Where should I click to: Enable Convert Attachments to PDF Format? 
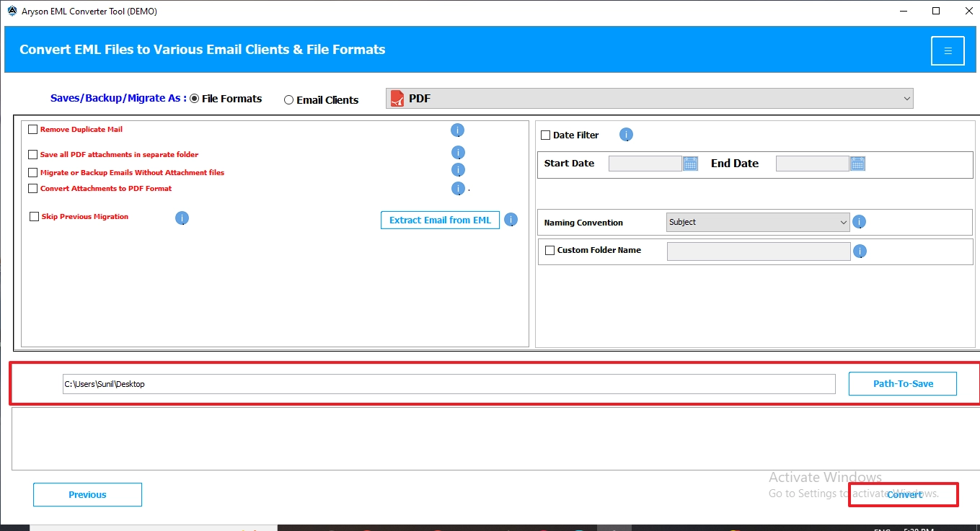click(32, 188)
